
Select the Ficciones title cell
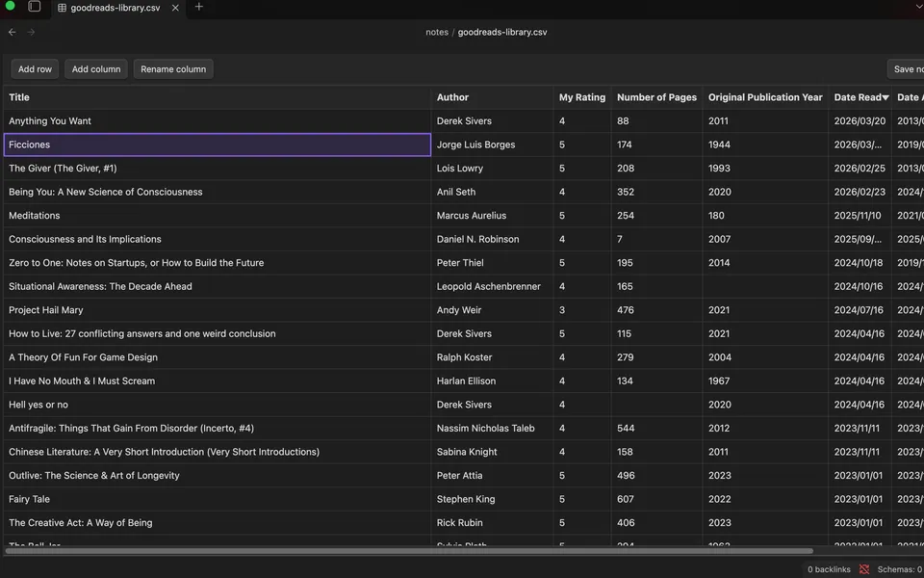[x=218, y=144]
